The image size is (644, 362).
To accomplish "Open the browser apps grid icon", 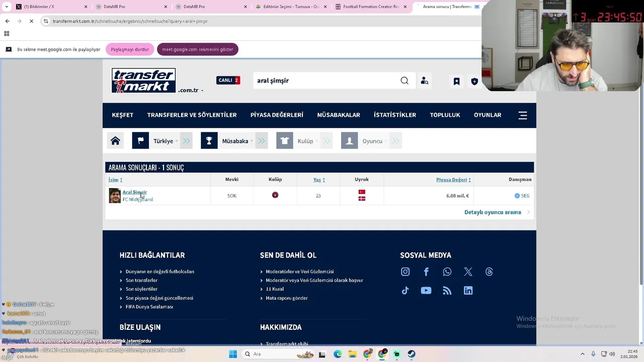I will coord(7,34).
